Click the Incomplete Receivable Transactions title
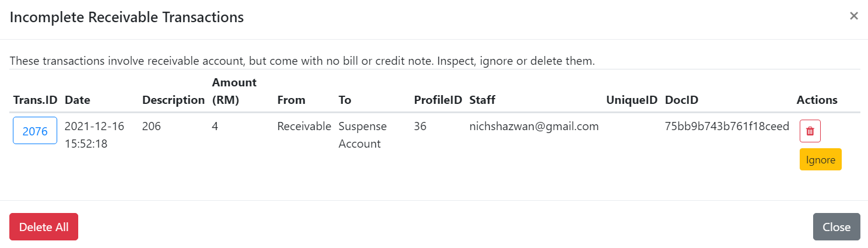This screenshot has width=868, height=248. tap(127, 18)
